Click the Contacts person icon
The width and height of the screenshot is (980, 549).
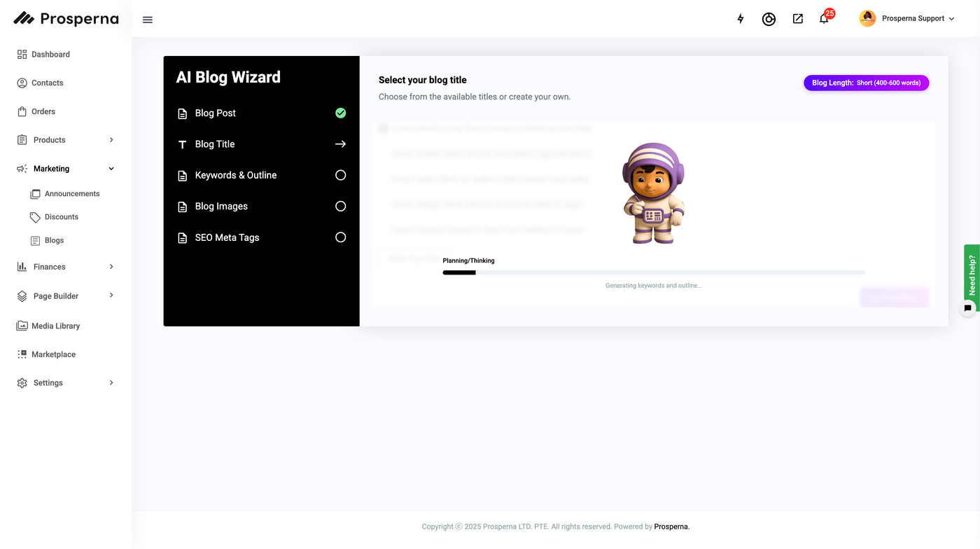point(22,83)
